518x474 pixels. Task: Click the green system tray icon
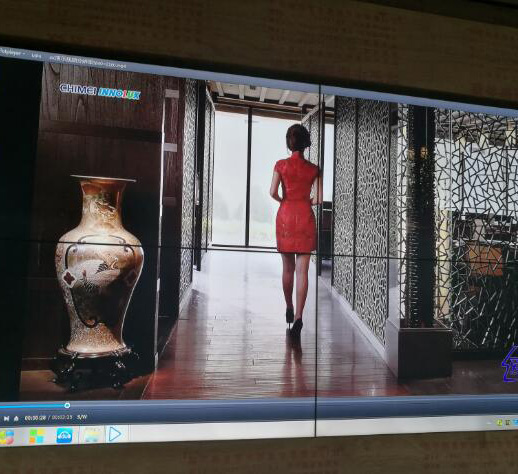click(x=499, y=423)
